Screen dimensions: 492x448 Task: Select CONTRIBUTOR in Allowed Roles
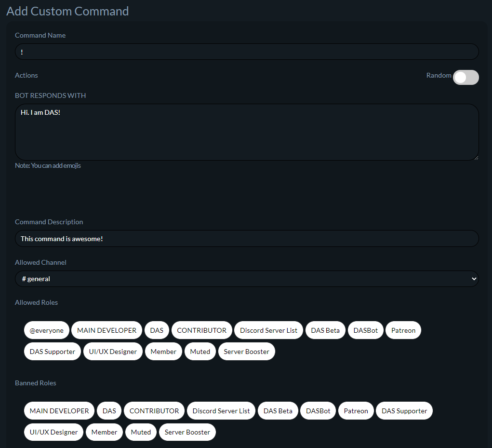[x=201, y=330]
